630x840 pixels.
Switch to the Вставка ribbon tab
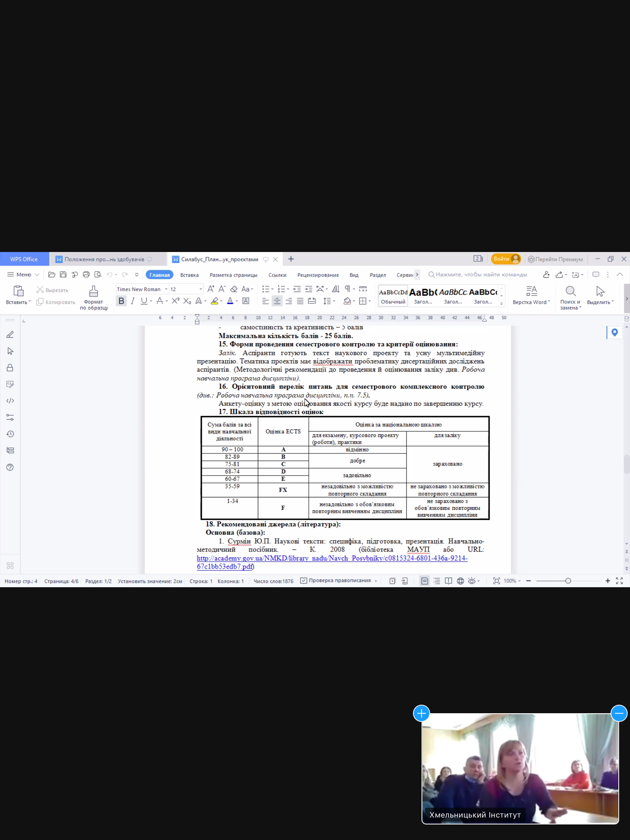[189, 275]
